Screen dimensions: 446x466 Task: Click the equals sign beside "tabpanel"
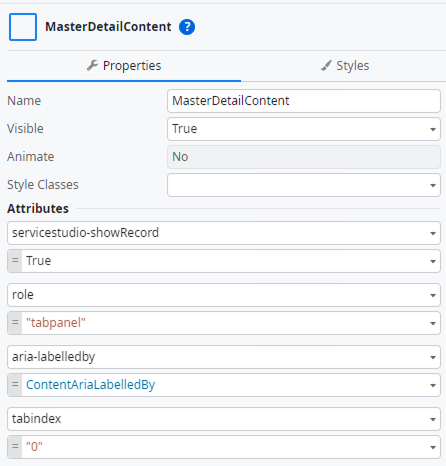coord(15,323)
